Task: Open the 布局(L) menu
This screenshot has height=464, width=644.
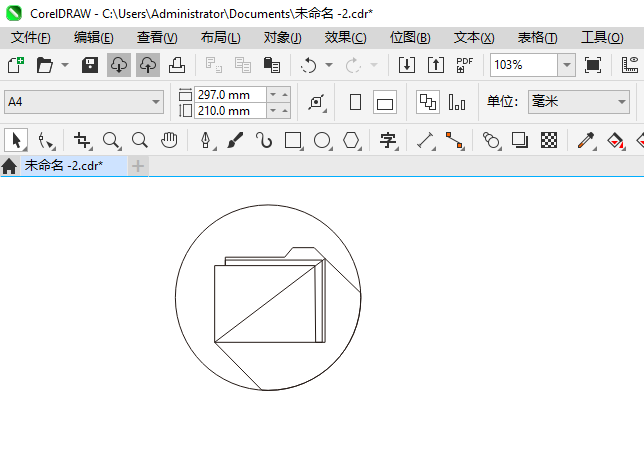Action: coord(221,38)
